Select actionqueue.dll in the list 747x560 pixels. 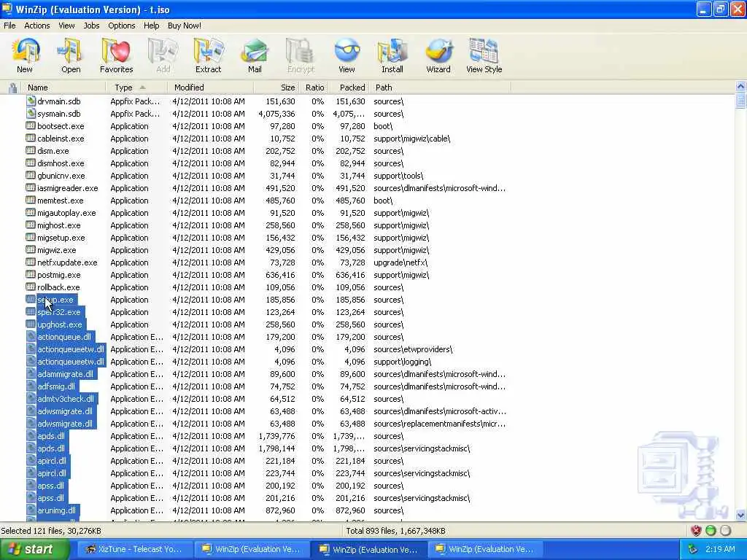[x=64, y=337]
